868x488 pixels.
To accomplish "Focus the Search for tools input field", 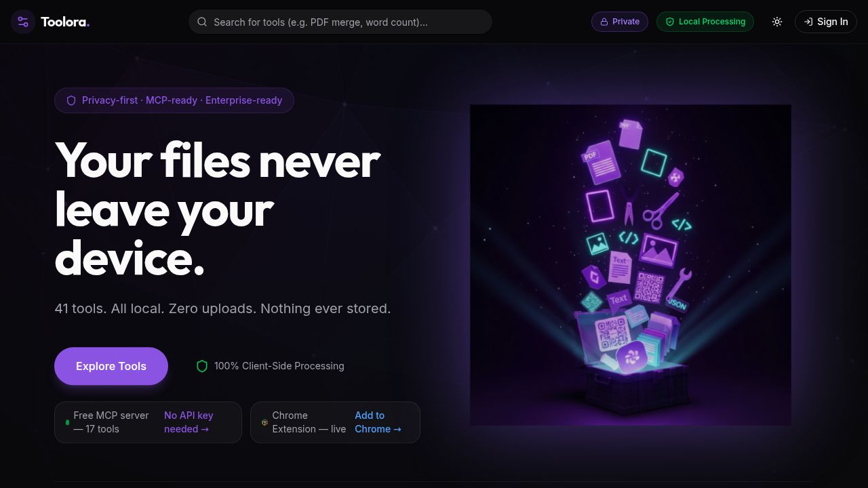I will [340, 22].
